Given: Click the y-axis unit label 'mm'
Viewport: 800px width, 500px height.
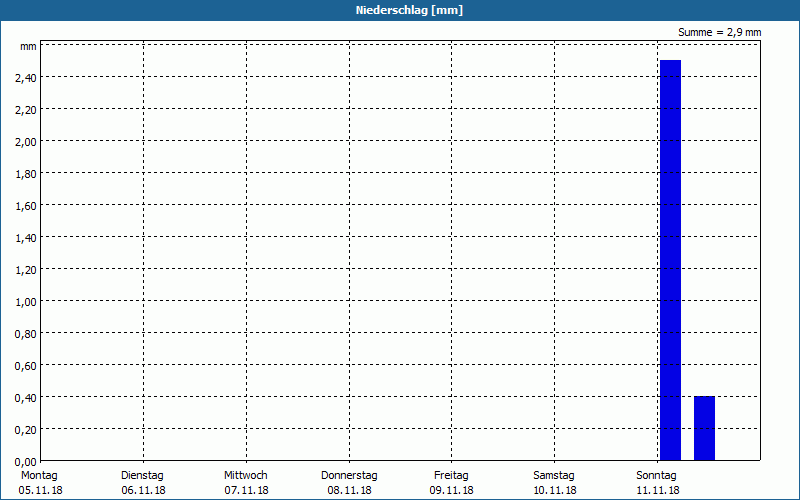Looking at the screenshot, I should point(28,47).
